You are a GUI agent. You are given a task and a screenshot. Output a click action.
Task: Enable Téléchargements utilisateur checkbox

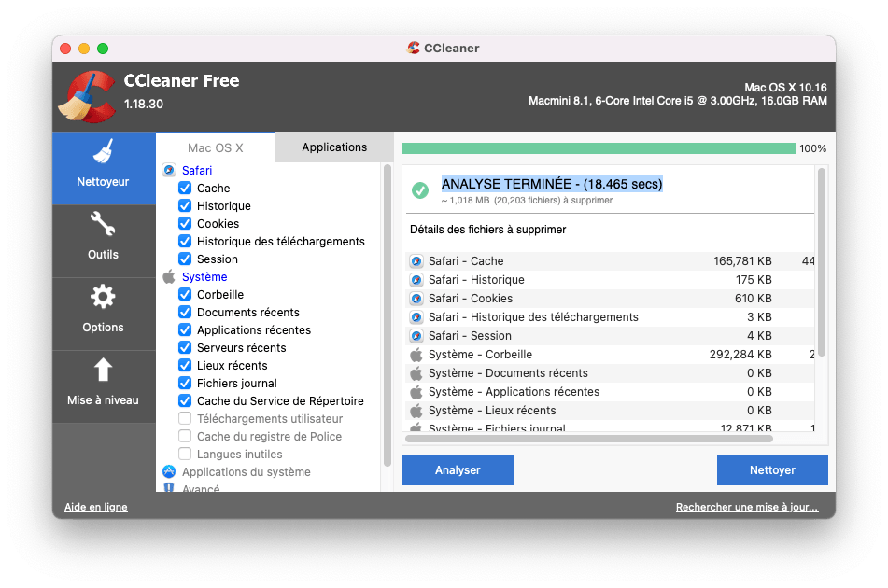tap(185, 418)
